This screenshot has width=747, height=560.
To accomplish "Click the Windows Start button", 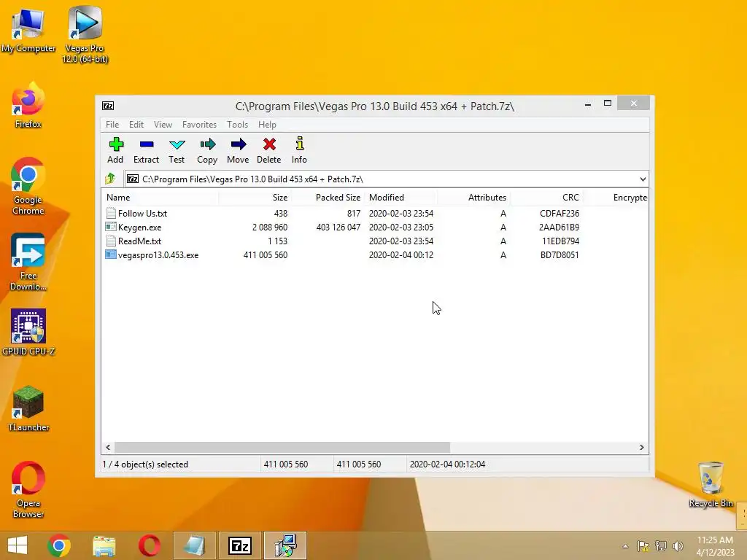I will 18,545.
